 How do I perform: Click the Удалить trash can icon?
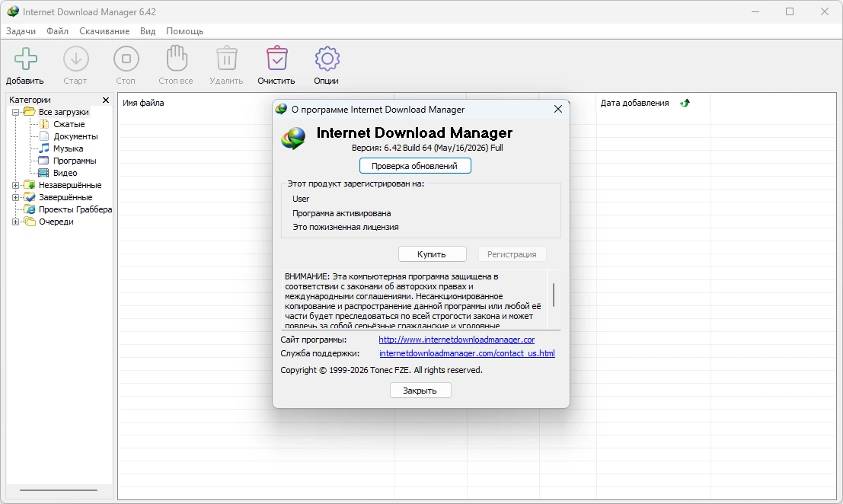226,59
